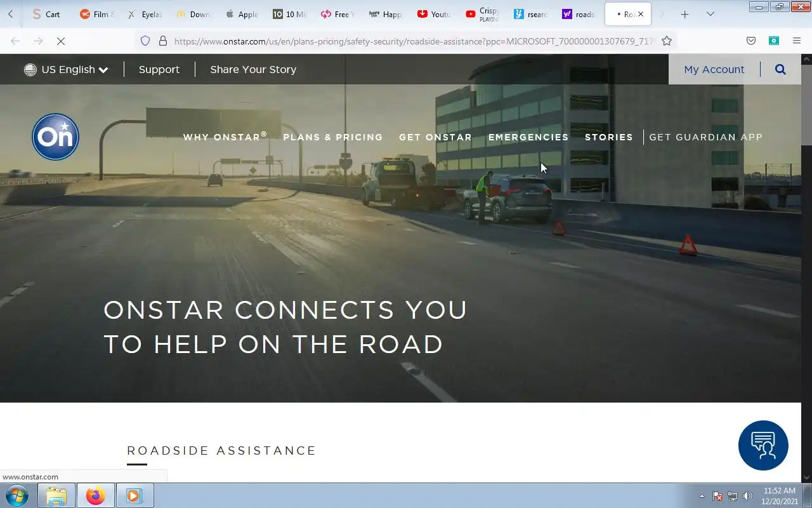This screenshot has width=812, height=508.
Task: Open My Account
Action: click(x=714, y=69)
